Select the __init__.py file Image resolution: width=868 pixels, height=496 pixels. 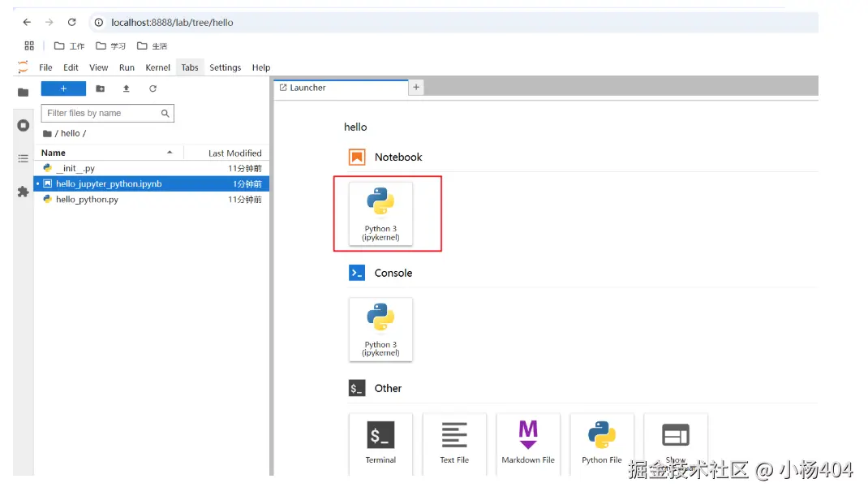pos(152,169)
